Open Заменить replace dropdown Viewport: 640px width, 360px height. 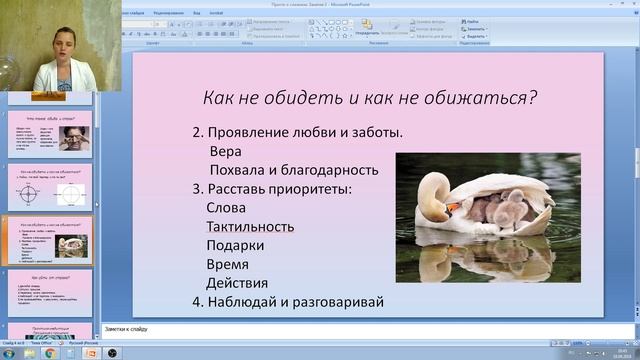(x=474, y=29)
